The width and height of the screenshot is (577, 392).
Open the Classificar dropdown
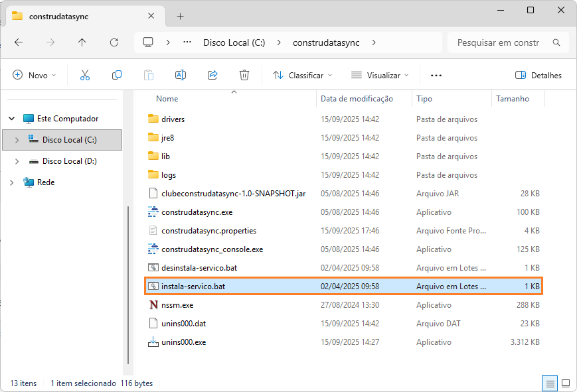303,76
